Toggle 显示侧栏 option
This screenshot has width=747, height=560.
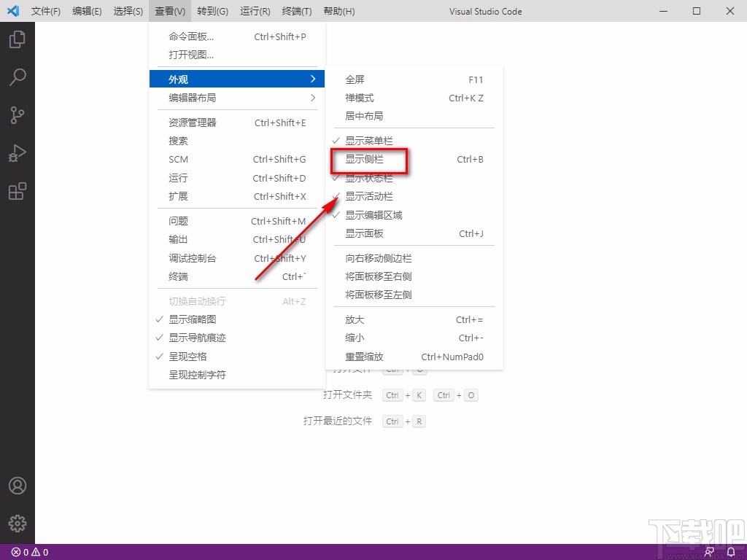coord(414,160)
